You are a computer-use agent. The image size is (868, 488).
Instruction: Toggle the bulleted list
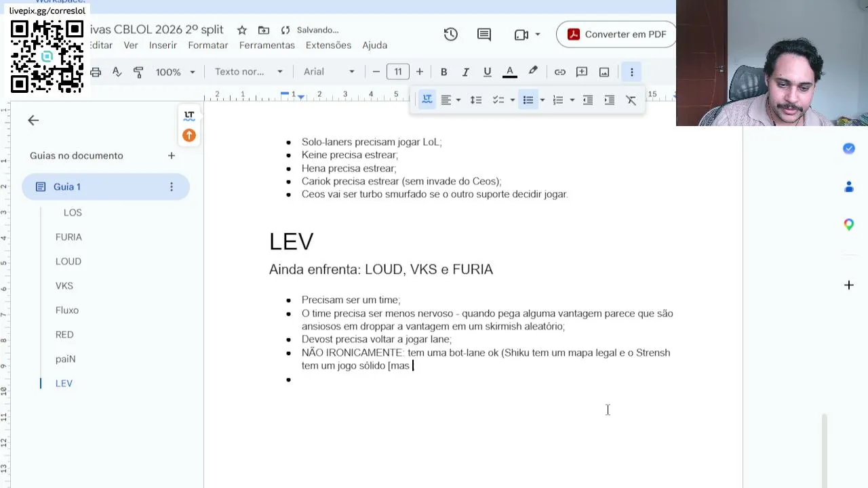(528, 100)
